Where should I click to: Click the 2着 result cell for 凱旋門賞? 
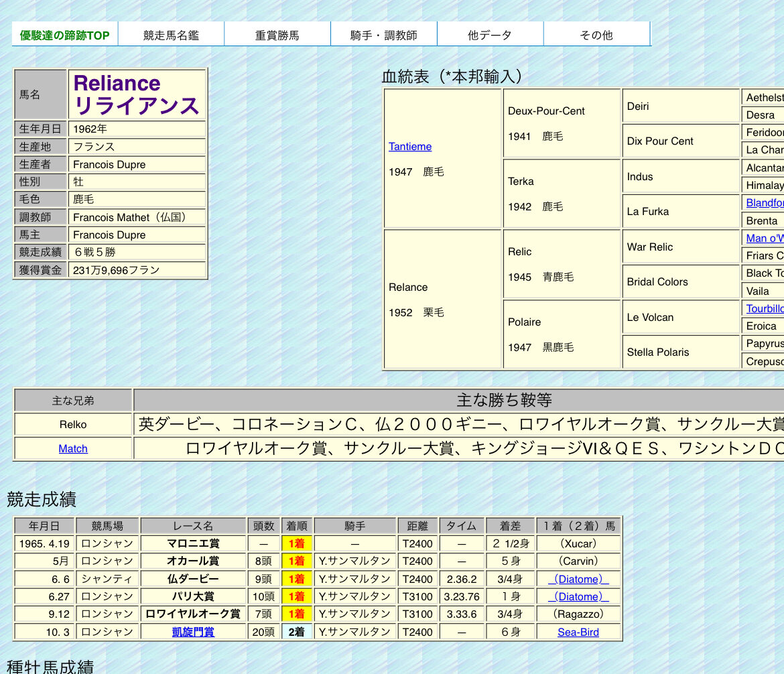coord(296,632)
